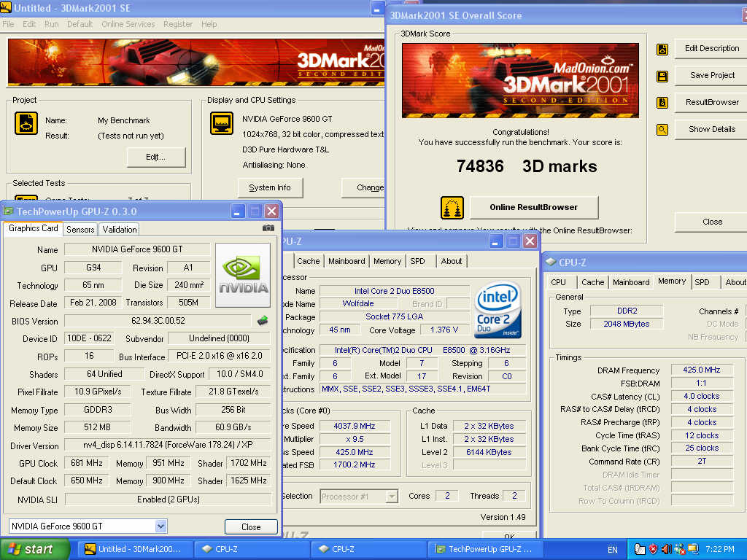Viewport: 747px width, 560px height.
Task: Open the Help menu
Action: (209, 24)
